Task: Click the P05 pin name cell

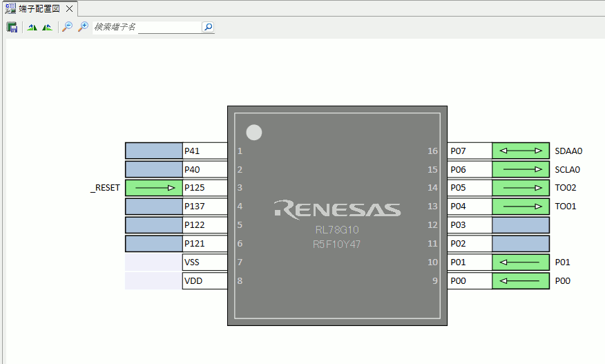Action: [x=470, y=188]
